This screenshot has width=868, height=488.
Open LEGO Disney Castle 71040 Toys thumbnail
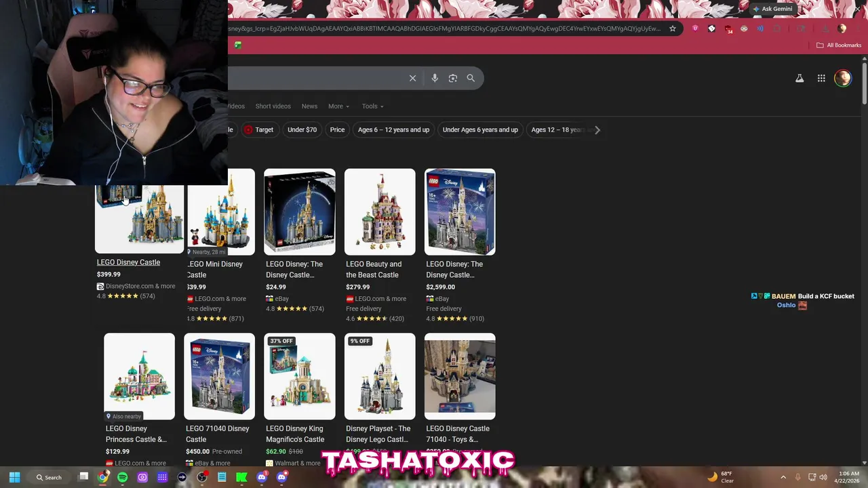click(460, 376)
